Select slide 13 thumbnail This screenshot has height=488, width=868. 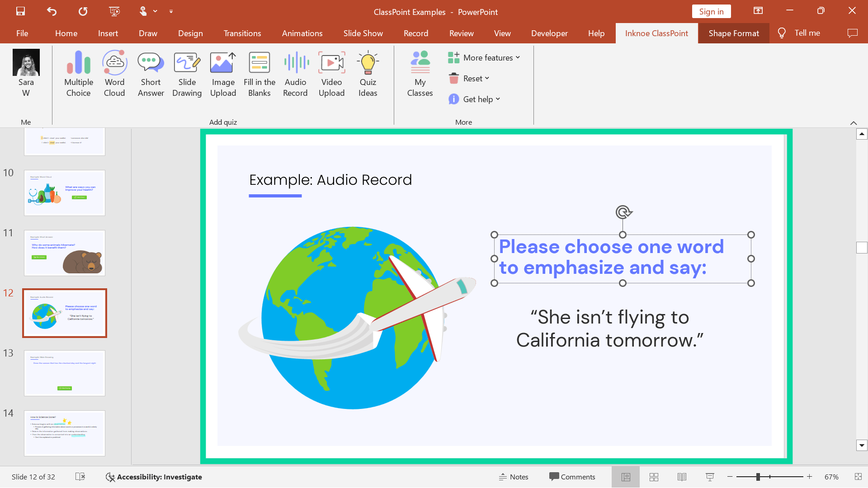pyautogui.click(x=64, y=372)
